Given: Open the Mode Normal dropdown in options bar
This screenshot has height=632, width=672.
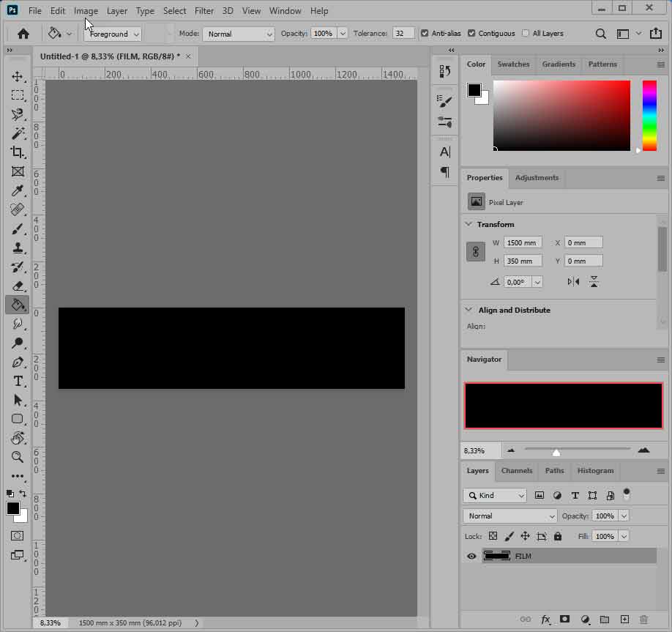Looking at the screenshot, I should click(x=239, y=34).
